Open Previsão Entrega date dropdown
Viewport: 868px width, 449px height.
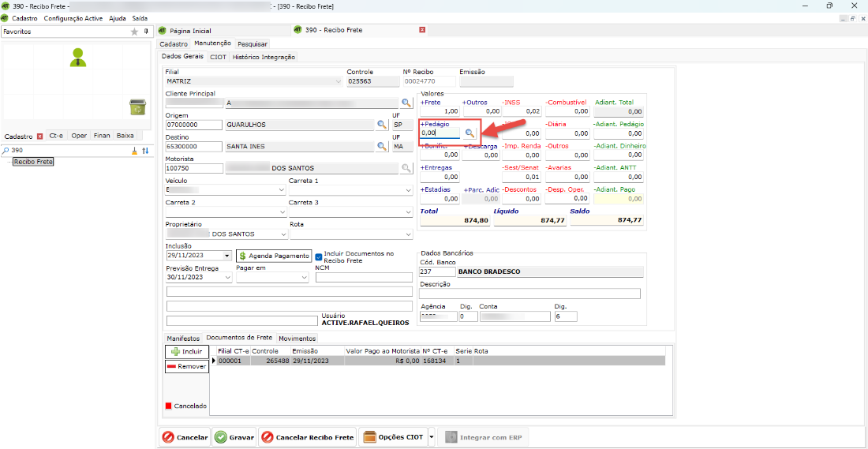pyautogui.click(x=227, y=278)
